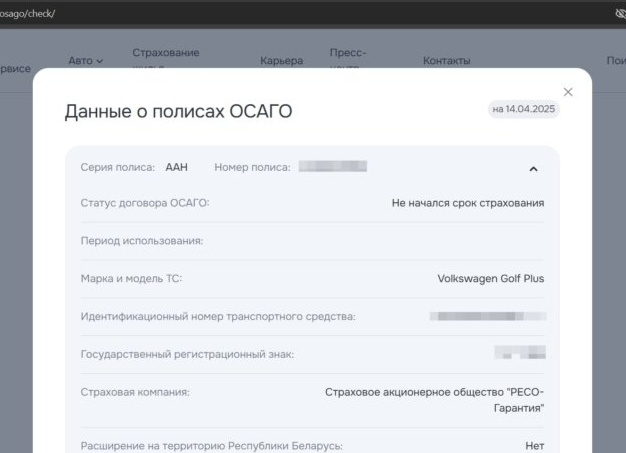Click the crossed-eye icon in browser address bar
626x453 pixels.
coord(620,14)
